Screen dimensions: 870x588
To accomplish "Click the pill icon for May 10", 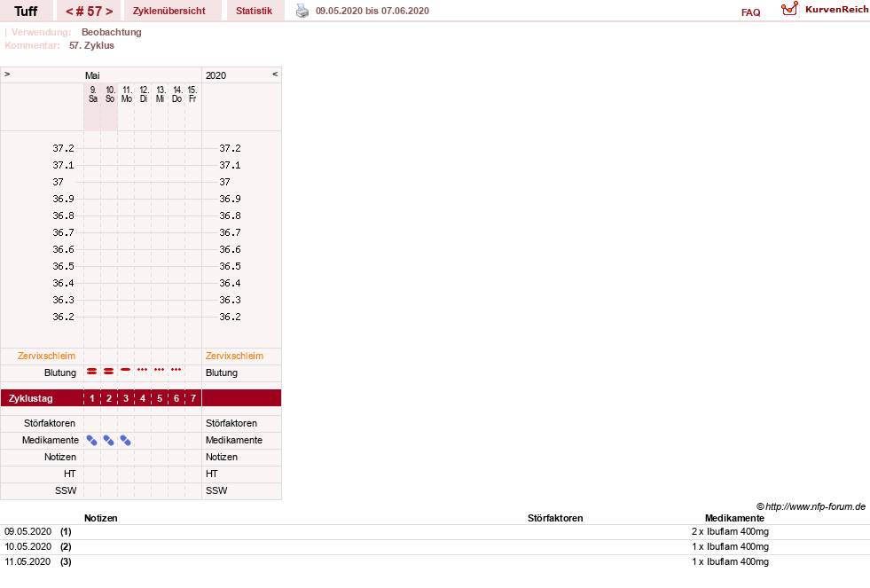I will [109, 441].
